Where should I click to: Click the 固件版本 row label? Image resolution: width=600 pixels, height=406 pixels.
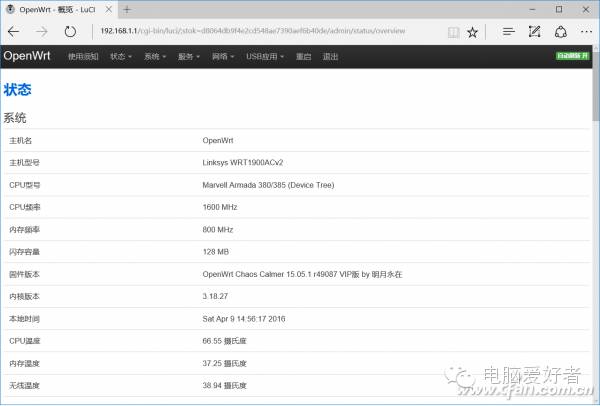pyautogui.click(x=24, y=274)
